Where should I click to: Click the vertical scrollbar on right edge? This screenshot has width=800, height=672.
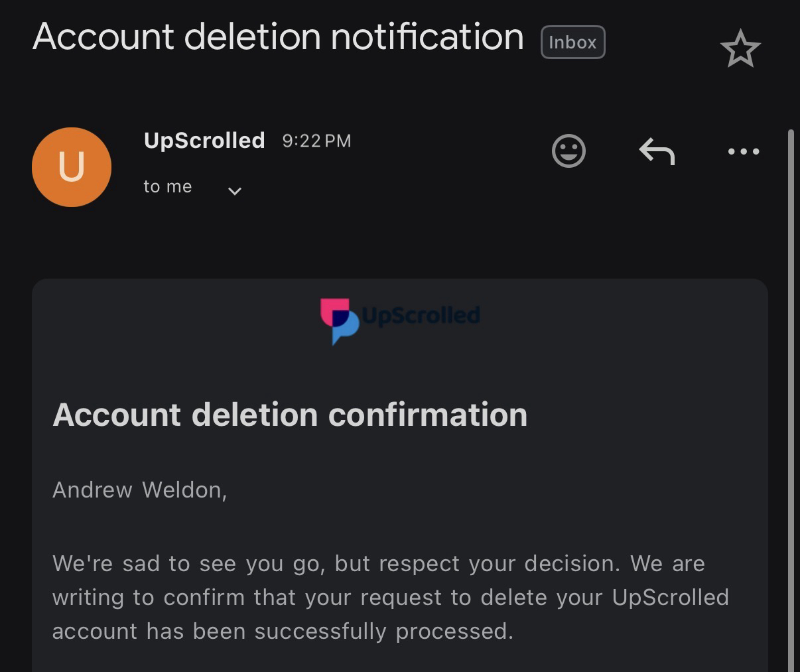[791, 398]
